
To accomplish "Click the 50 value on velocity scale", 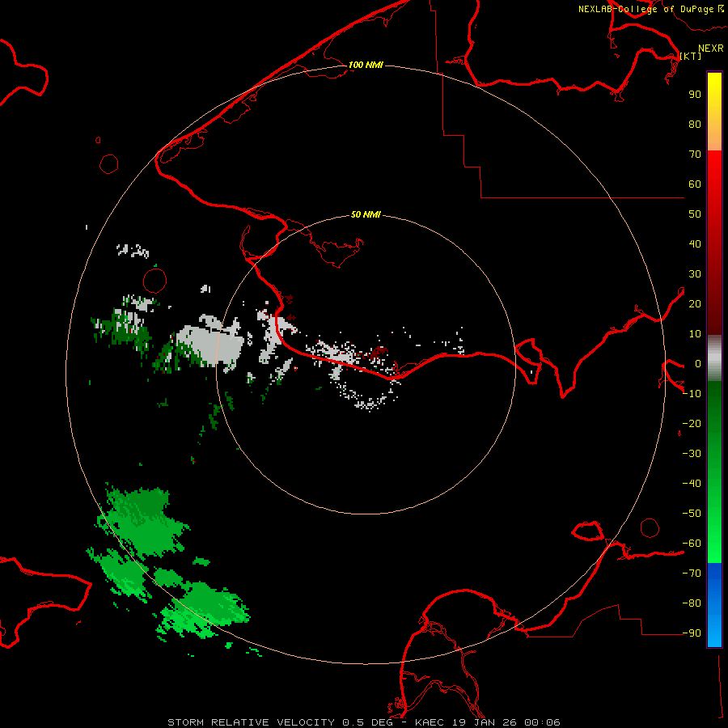I will (x=695, y=214).
